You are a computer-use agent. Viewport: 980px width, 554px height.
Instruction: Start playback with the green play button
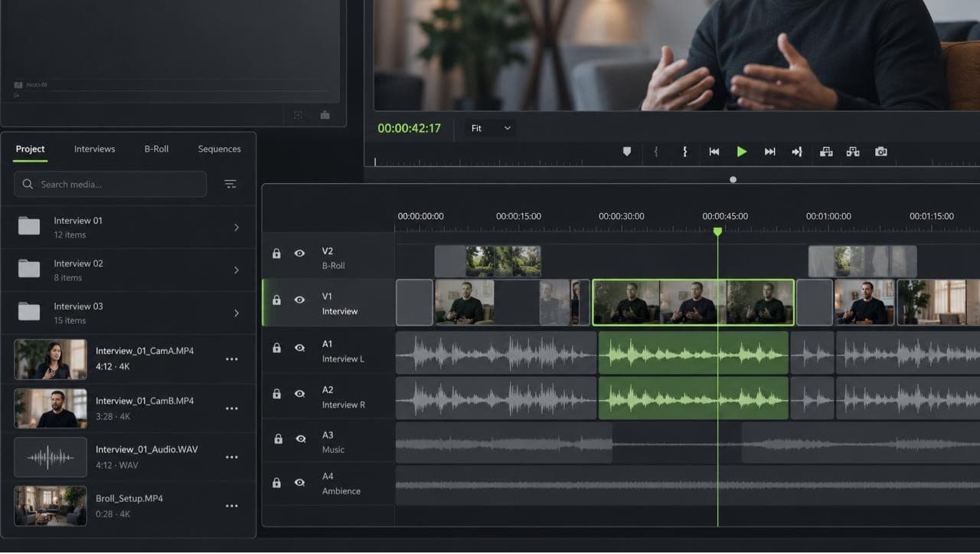tap(742, 152)
